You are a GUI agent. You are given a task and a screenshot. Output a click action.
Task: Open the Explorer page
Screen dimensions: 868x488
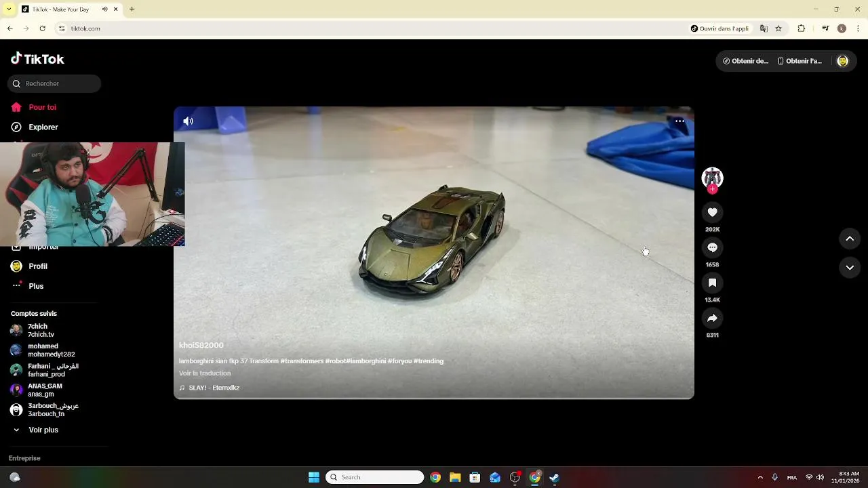click(x=35, y=127)
